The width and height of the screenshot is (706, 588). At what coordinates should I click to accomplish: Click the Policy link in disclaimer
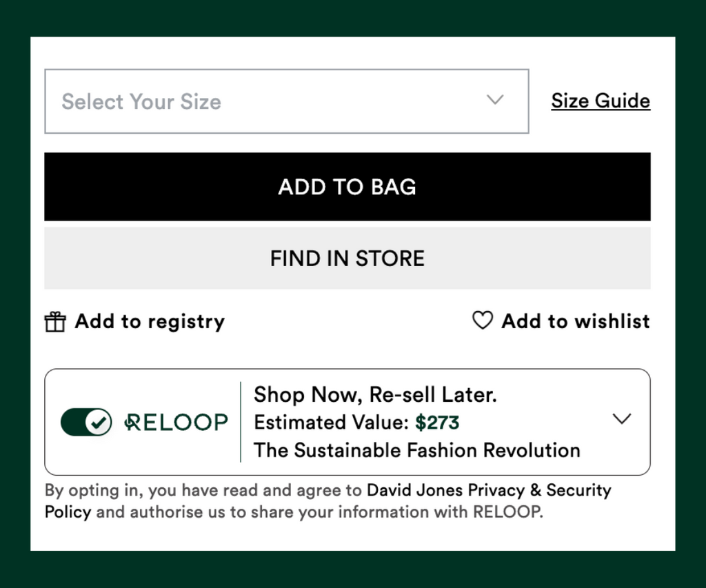pos(68,512)
